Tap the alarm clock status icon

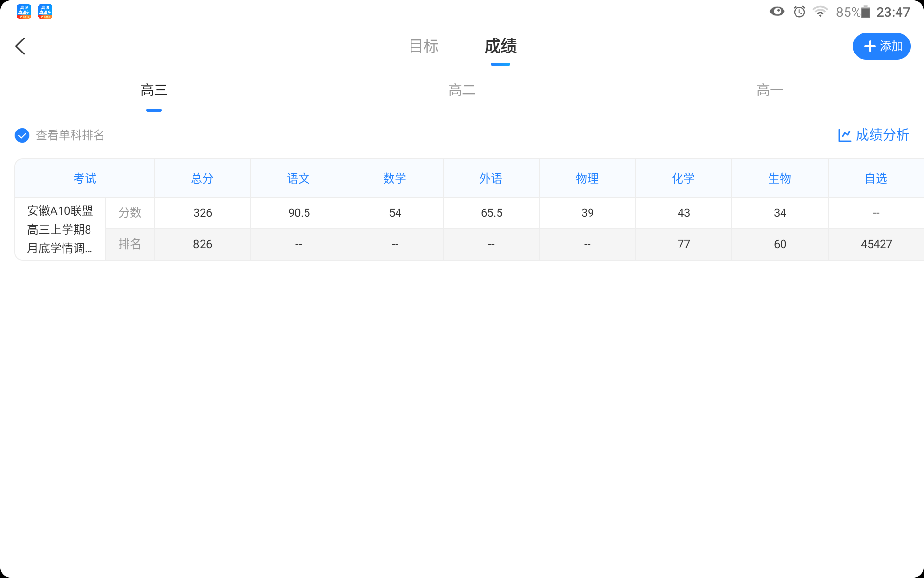799,12
